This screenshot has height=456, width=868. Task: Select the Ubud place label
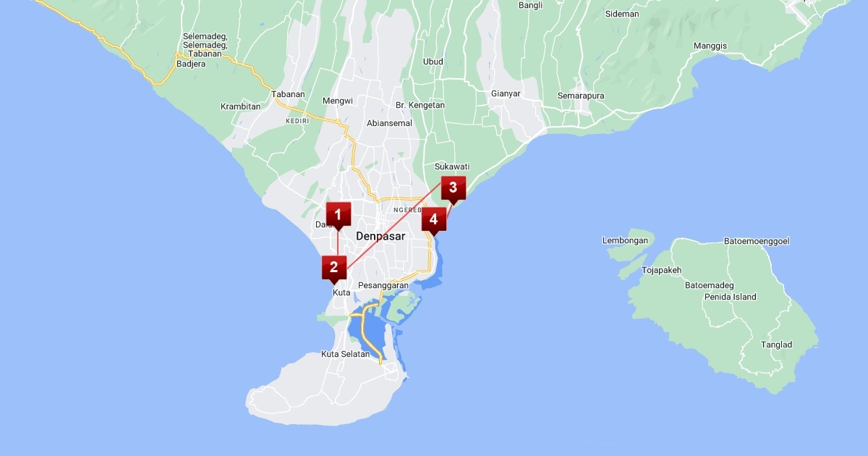(x=433, y=62)
